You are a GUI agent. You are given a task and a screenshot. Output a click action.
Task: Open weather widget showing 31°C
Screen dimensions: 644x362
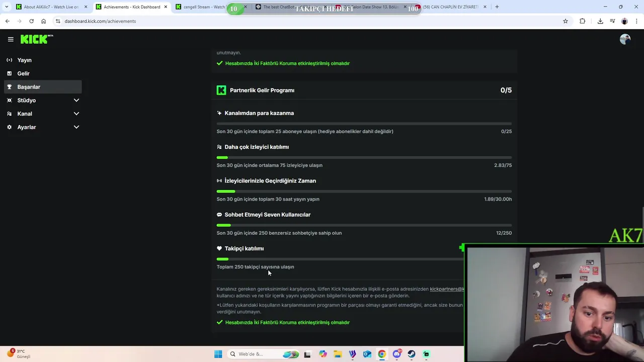point(19,354)
